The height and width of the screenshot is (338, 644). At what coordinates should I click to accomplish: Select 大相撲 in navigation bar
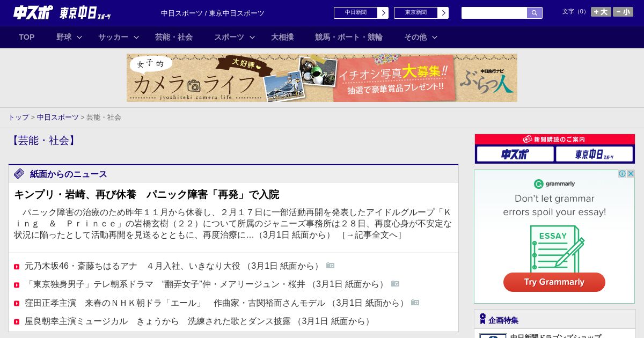[282, 37]
